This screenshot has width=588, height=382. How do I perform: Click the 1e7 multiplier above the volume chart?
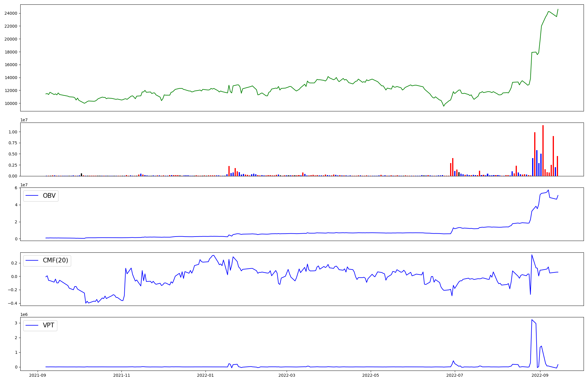coord(24,120)
